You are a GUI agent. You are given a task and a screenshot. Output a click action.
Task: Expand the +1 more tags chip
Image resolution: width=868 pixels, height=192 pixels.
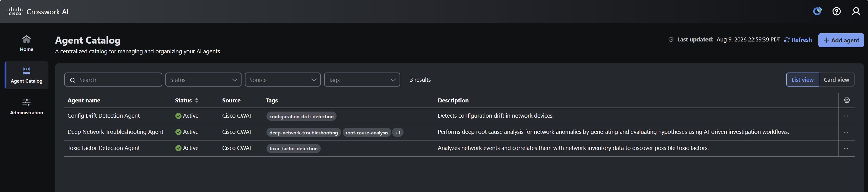(x=398, y=133)
